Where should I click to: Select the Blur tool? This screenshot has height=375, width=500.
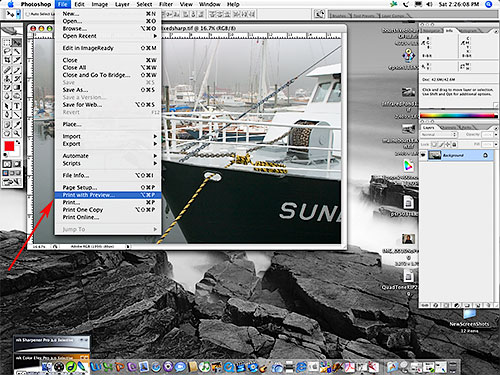(7, 96)
